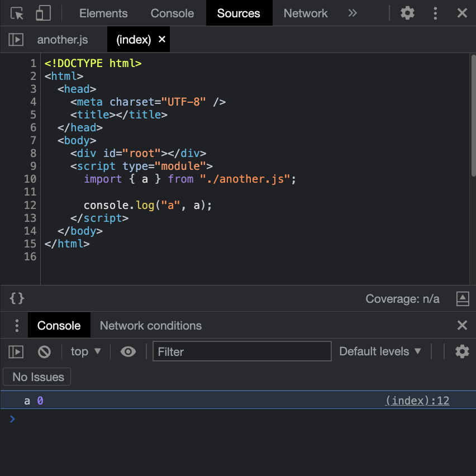Activate the inspect element picker icon
The image size is (476, 476).
point(17,13)
